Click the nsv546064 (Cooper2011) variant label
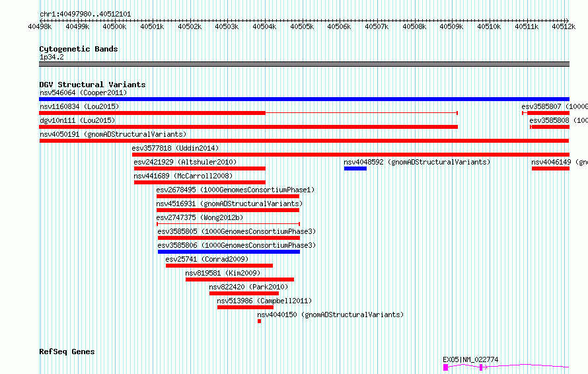This screenshot has width=588, height=374. point(83,93)
